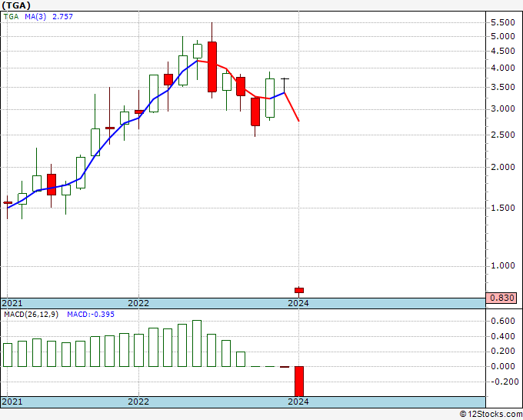Click the (TGA) chart title
Viewport: 523px width, 420px height.
pos(16,5)
